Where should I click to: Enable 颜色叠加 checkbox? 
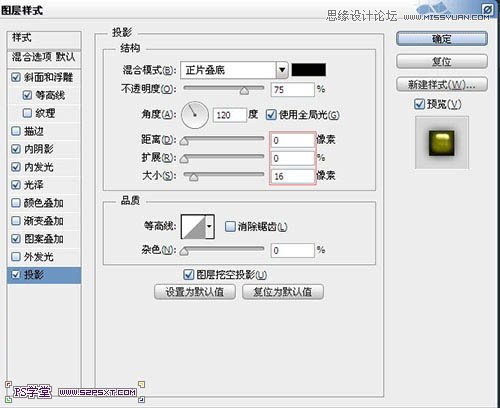tap(16, 203)
